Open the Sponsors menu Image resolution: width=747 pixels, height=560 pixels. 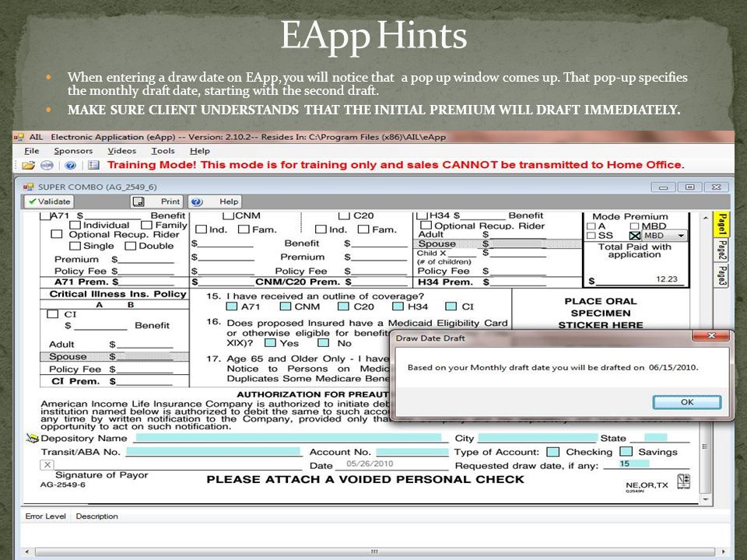(x=73, y=151)
